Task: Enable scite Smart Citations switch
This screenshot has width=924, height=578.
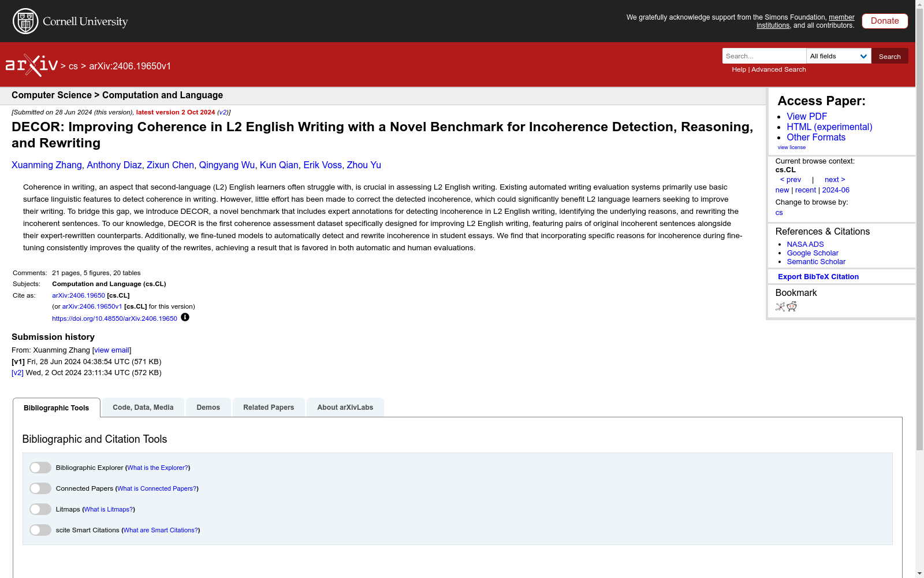Action: point(40,530)
